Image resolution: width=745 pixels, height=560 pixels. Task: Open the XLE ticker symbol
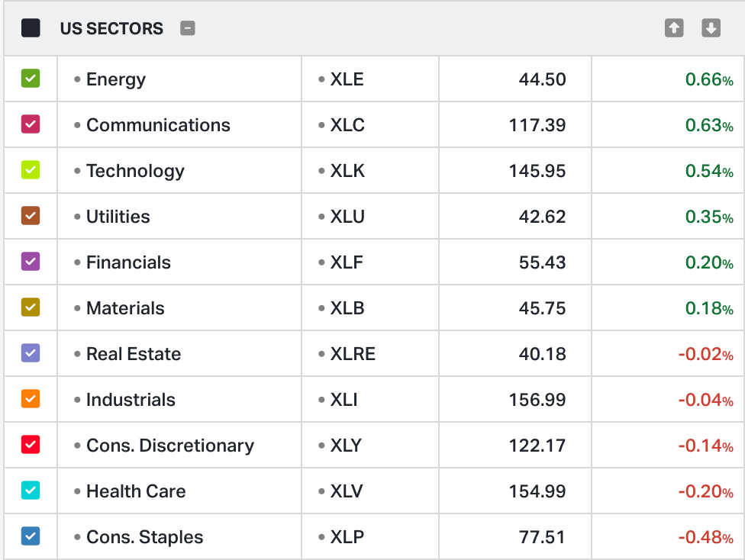(347, 79)
